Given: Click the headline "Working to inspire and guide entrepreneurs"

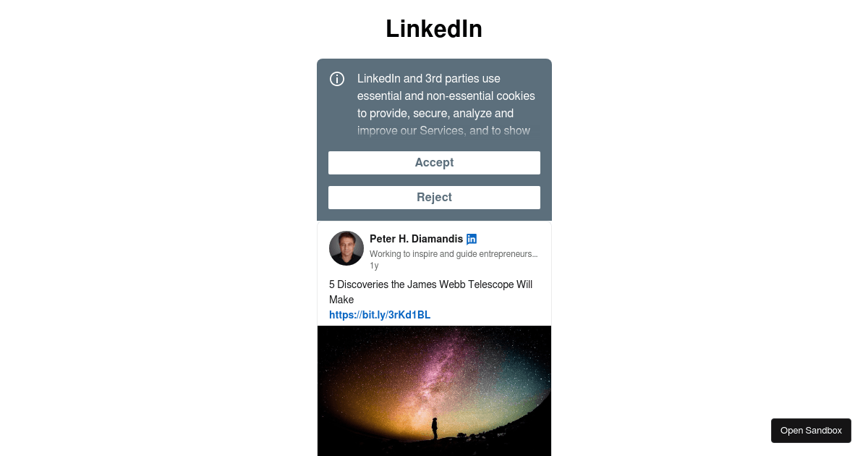Looking at the screenshot, I should point(454,254).
